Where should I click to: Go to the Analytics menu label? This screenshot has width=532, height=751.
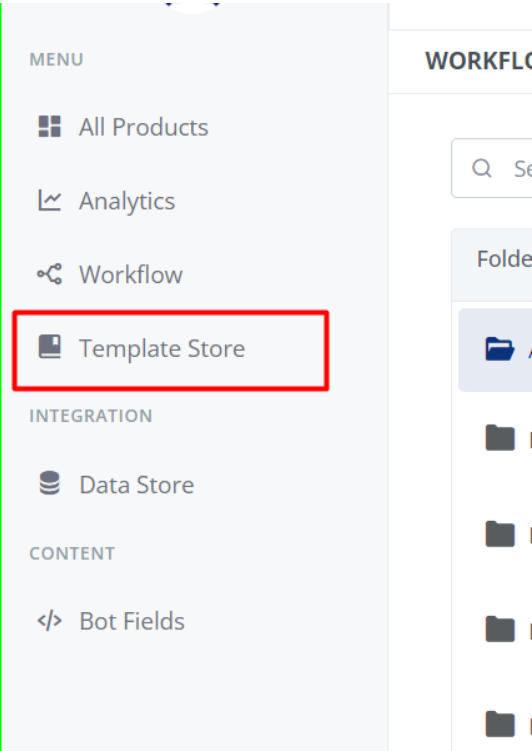127,201
